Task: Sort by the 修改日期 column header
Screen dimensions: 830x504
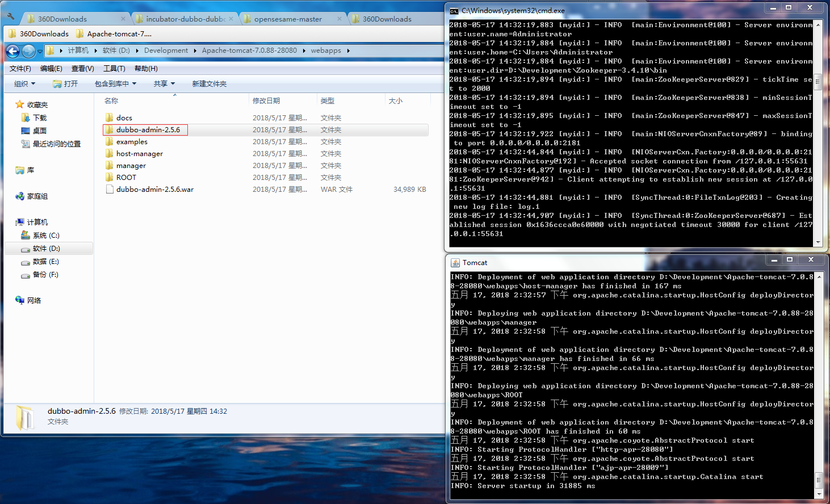Action: tap(266, 101)
